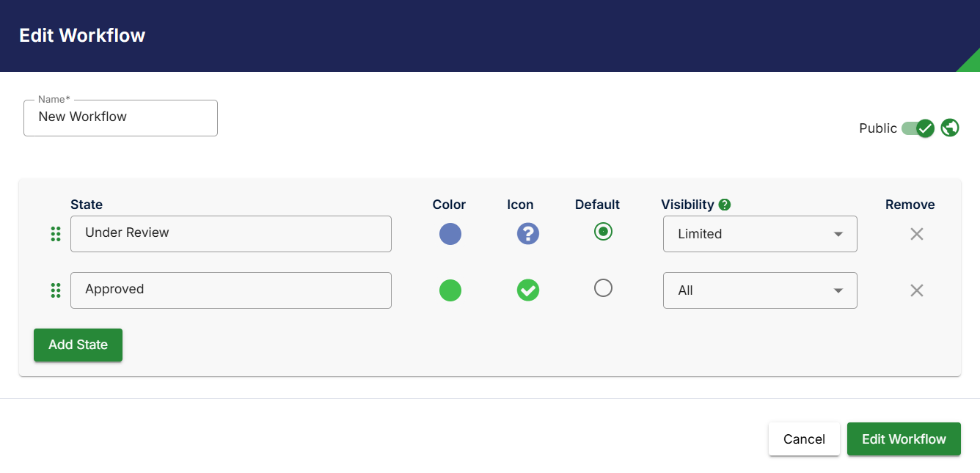
Task: Grab the drag handle for Under Review
Action: coord(56,234)
